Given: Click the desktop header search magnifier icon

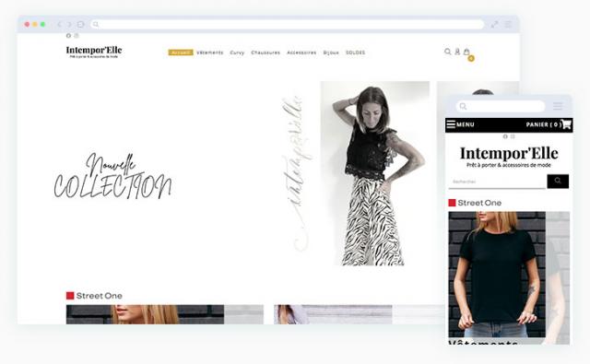Looking at the screenshot, I should (447, 52).
